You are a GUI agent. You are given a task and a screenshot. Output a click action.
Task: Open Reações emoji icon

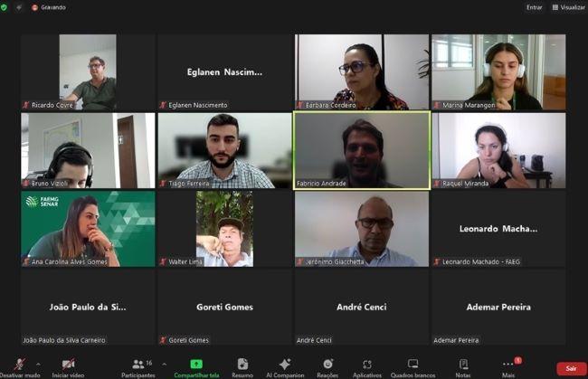coord(327,364)
